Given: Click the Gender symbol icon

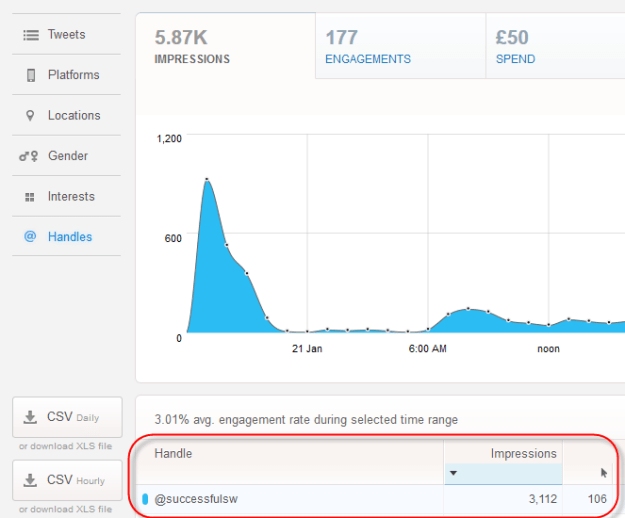Looking at the screenshot, I should tap(29, 156).
